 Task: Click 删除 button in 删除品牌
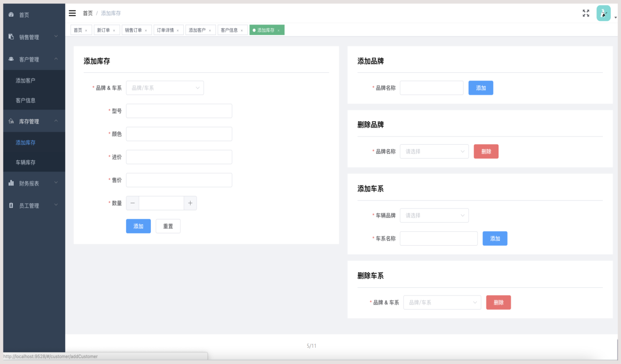(x=486, y=151)
